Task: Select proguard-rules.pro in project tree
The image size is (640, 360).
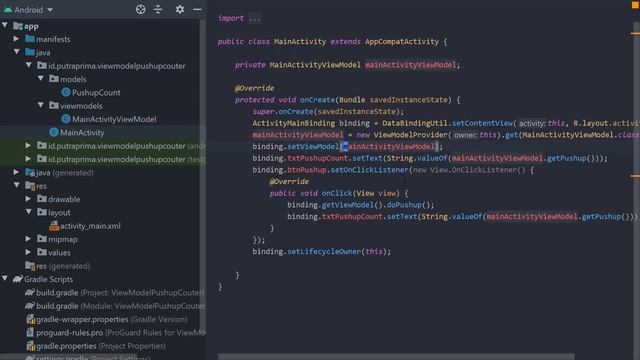Action: [69, 333]
